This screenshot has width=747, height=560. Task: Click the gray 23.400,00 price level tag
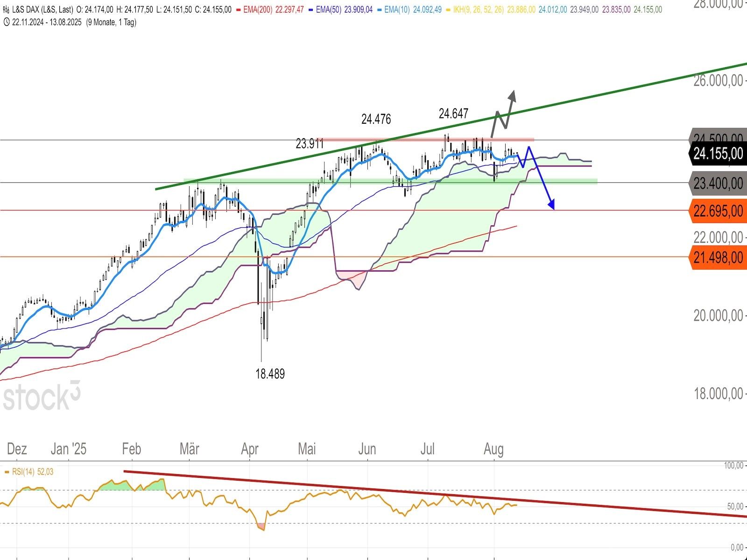718,183
